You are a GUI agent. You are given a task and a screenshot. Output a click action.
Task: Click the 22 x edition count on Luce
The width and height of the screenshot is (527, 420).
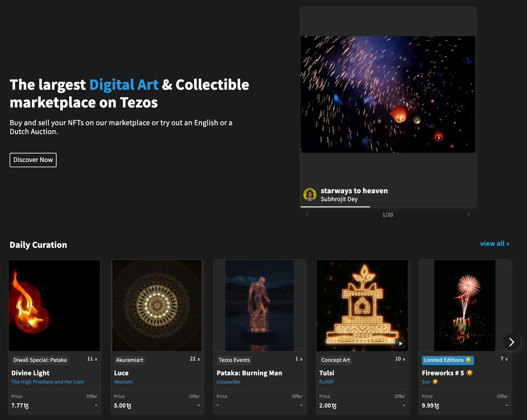pos(195,359)
